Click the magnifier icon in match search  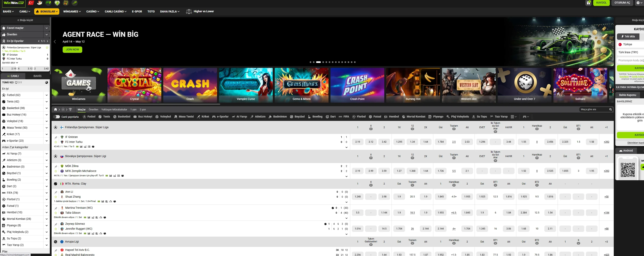coord(611,110)
